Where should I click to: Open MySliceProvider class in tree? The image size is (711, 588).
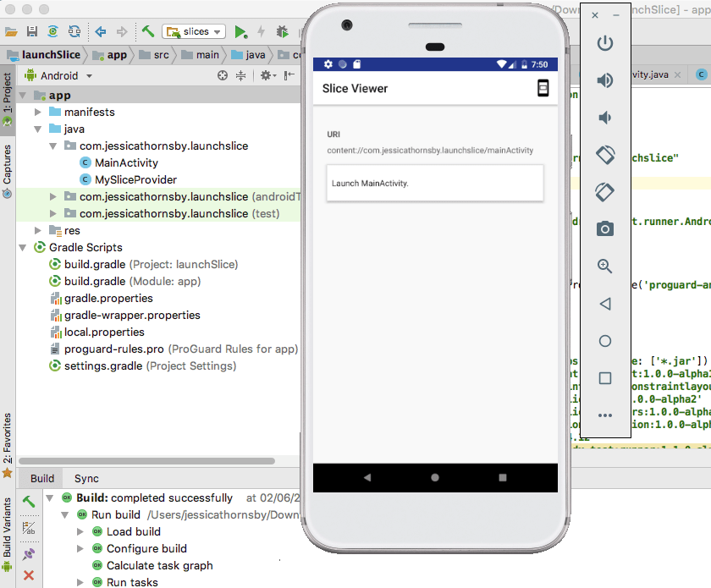(x=129, y=179)
